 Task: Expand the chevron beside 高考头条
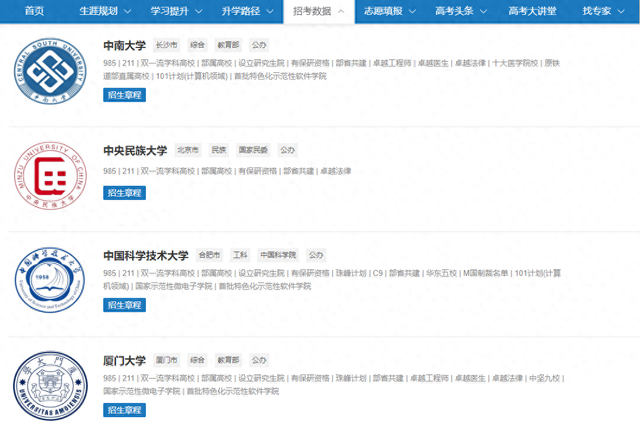point(483,11)
